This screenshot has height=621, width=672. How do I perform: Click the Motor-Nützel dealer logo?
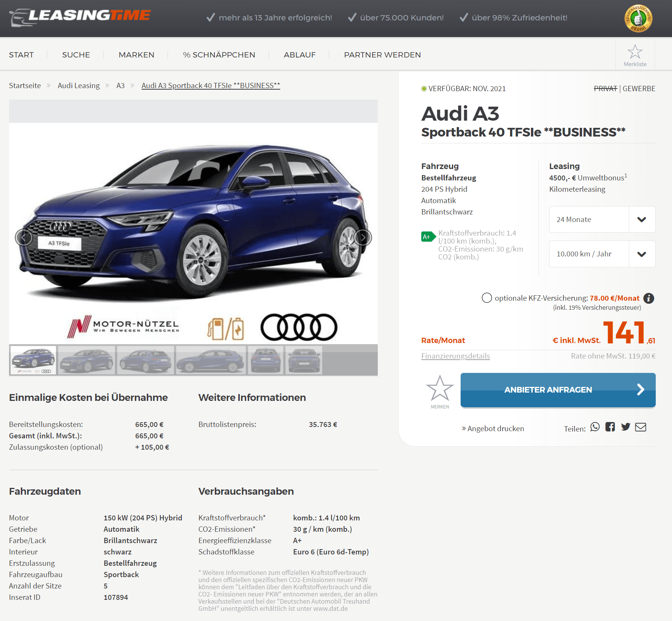coord(123,327)
